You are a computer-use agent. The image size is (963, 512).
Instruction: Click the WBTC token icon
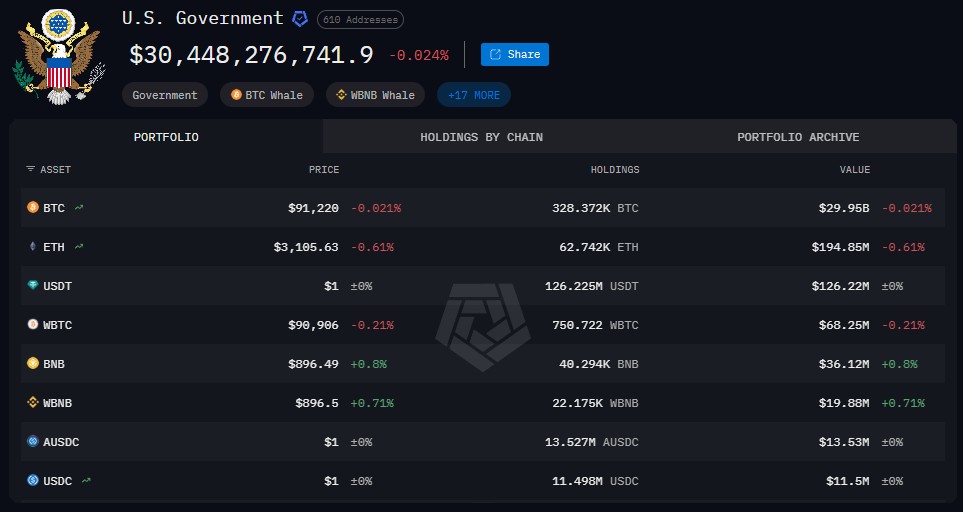[33, 325]
